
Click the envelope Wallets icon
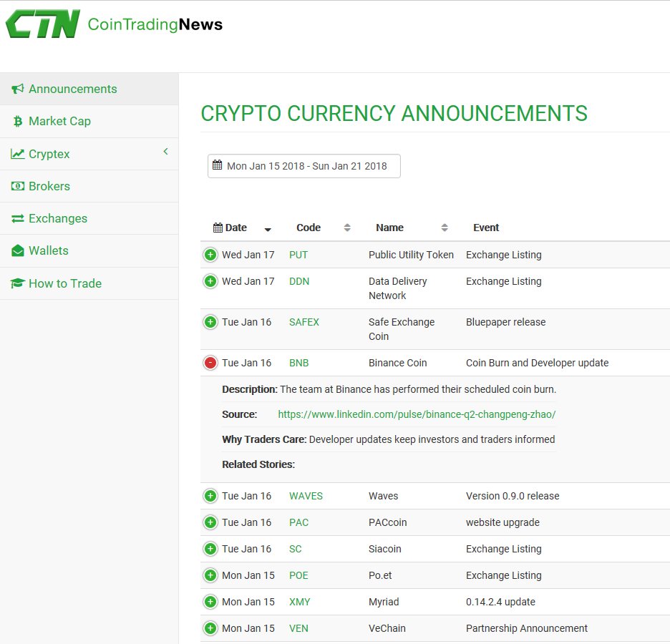click(17, 250)
